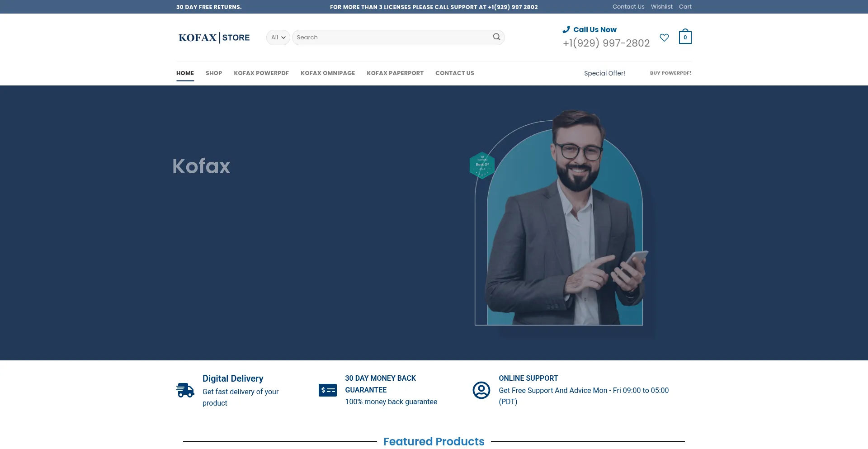Click the Cart link in top bar
Viewport: 868px width, 449px height.
(685, 7)
